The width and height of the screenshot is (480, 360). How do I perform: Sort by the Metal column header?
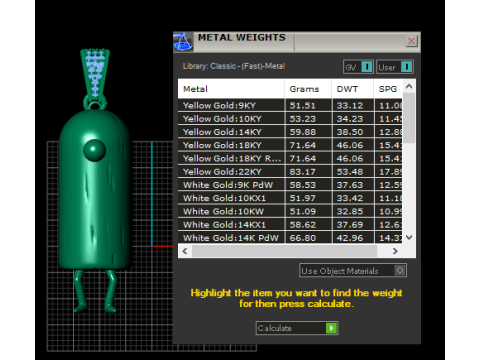click(x=231, y=89)
